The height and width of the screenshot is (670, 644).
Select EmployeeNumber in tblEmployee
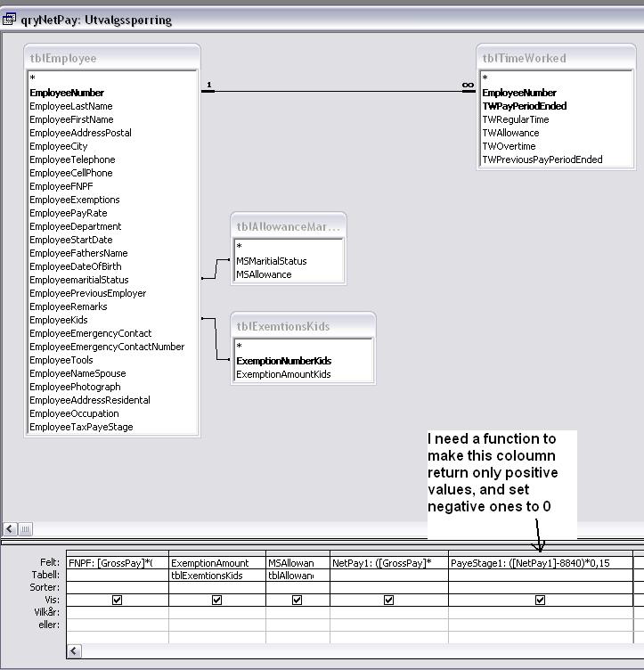pyautogui.click(x=112, y=93)
